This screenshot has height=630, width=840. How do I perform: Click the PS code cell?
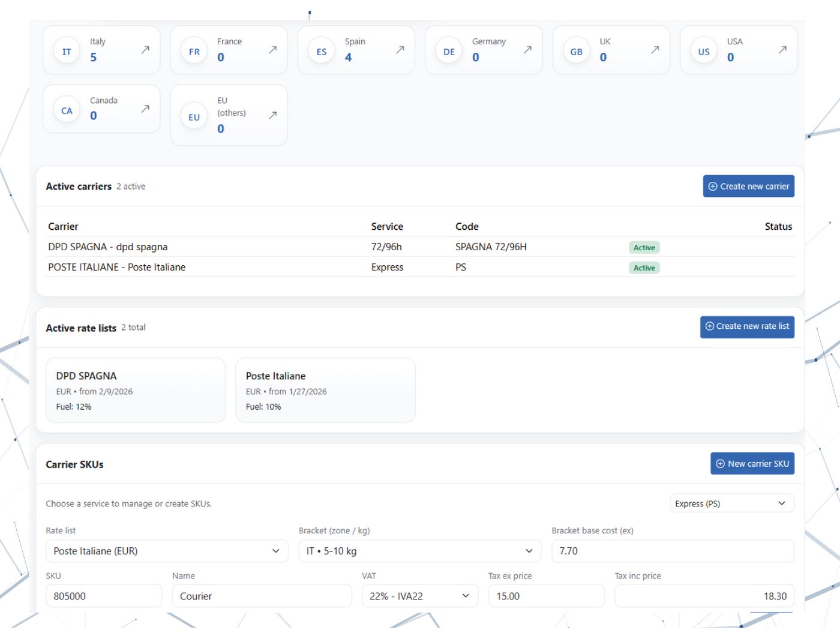point(461,267)
